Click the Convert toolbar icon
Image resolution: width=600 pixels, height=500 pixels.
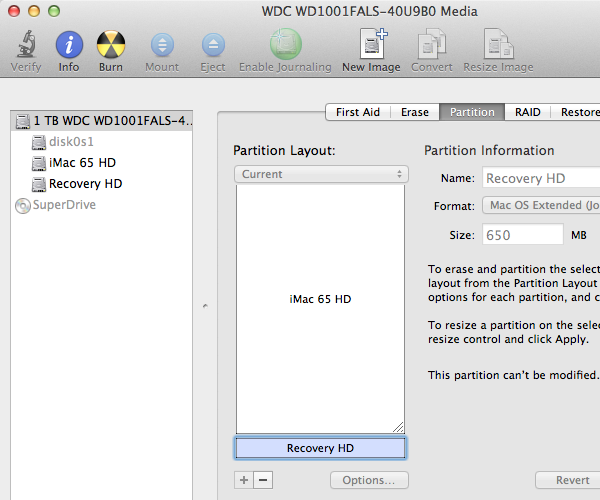[432, 44]
